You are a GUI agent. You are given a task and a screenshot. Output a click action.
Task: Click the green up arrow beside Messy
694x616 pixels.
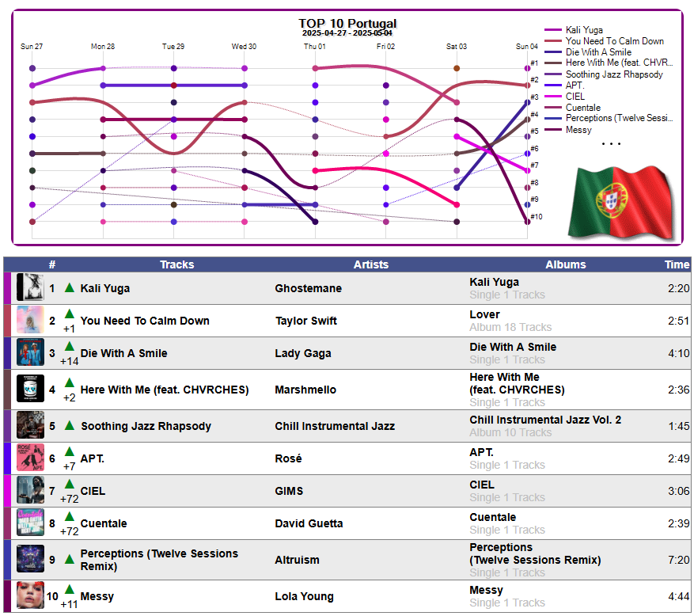click(69, 590)
